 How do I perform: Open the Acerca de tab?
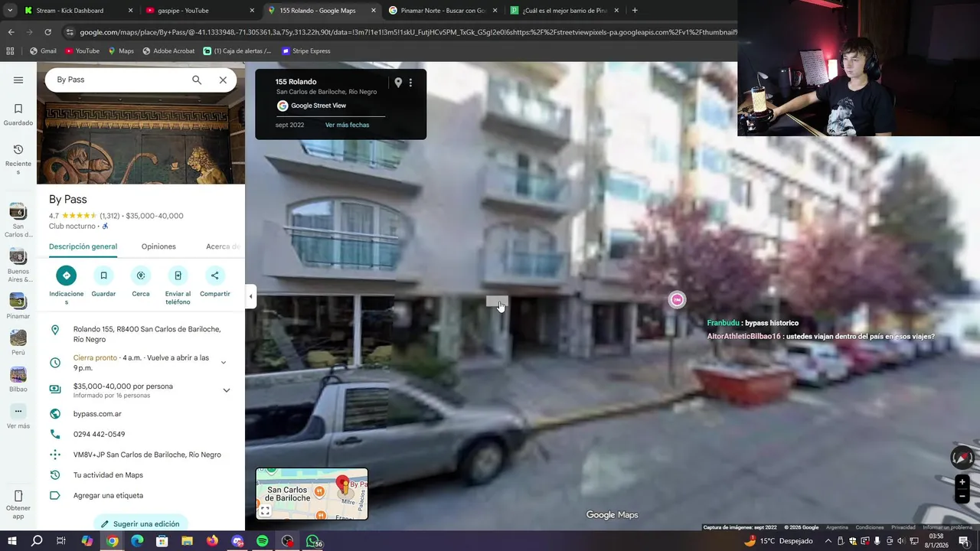223,246
